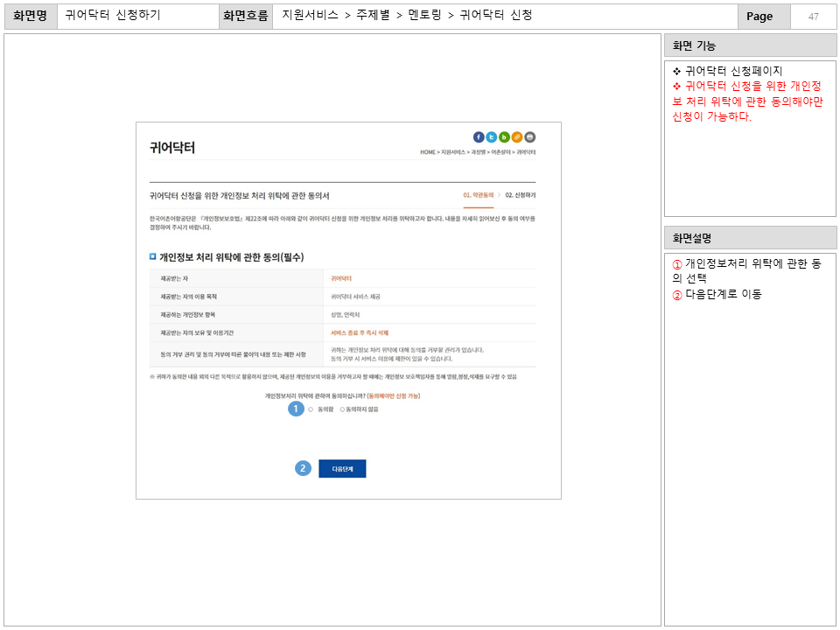The width and height of the screenshot is (840, 630).
Task: Expand the breadcrumb item 지원서비스
Action: tap(453, 150)
